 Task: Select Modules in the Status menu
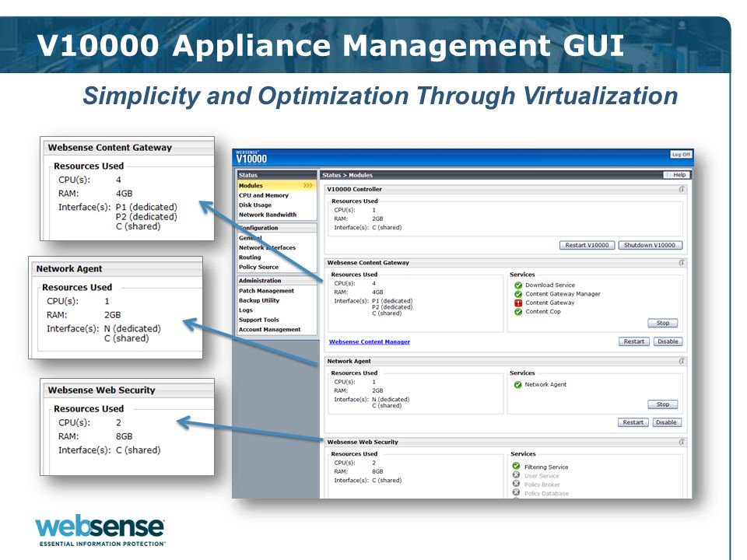(x=276, y=186)
